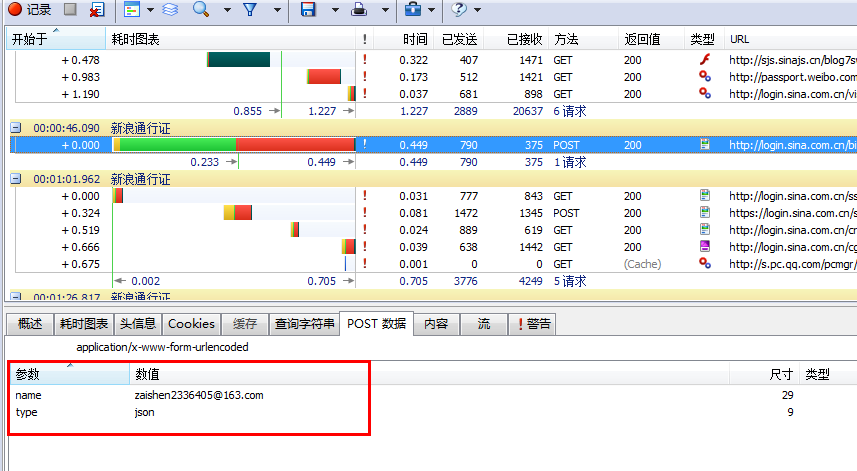Collapse the 00:01:01.962 新浪通行证 group
The height and width of the screenshot is (471, 857).
(x=16, y=179)
